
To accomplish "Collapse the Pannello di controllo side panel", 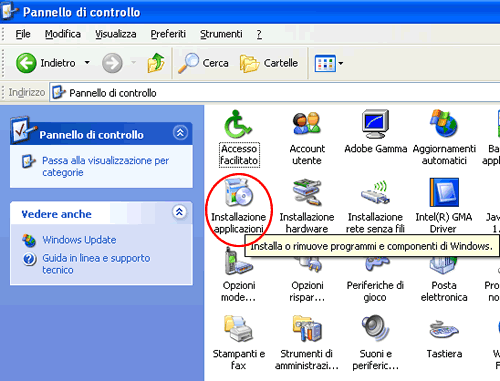I will 180,133.
